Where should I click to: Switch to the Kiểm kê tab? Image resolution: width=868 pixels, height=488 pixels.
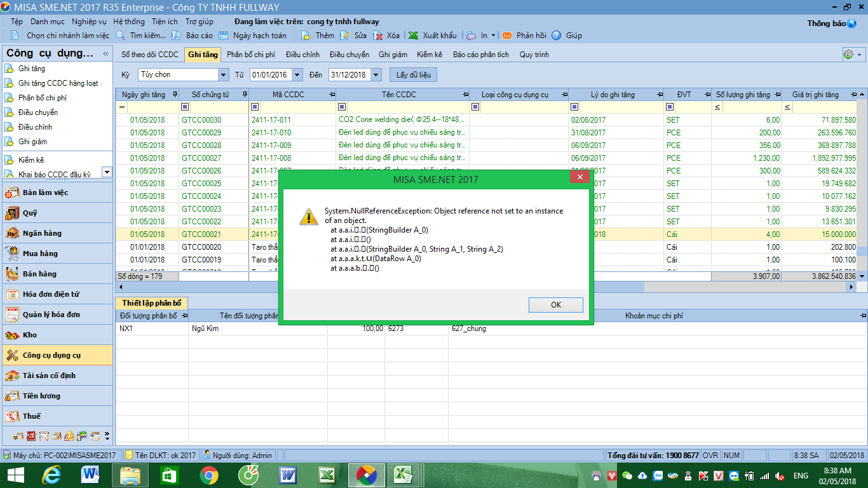point(430,55)
